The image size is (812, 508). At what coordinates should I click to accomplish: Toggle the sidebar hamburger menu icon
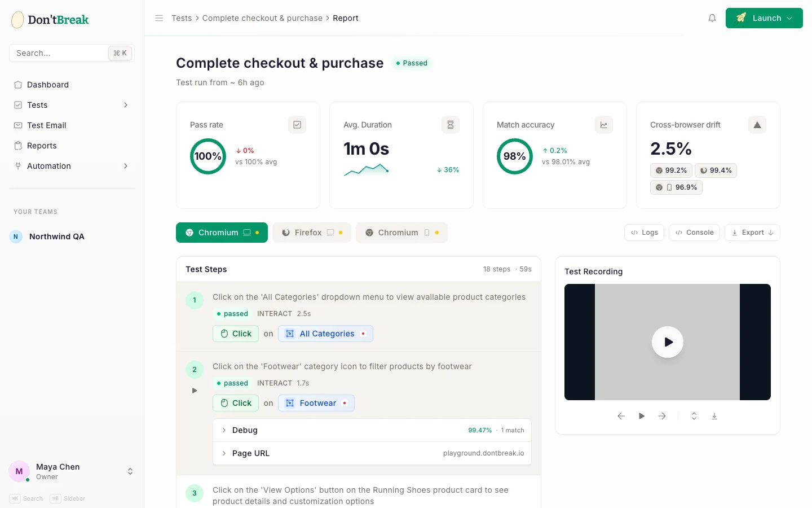click(159, 18)
